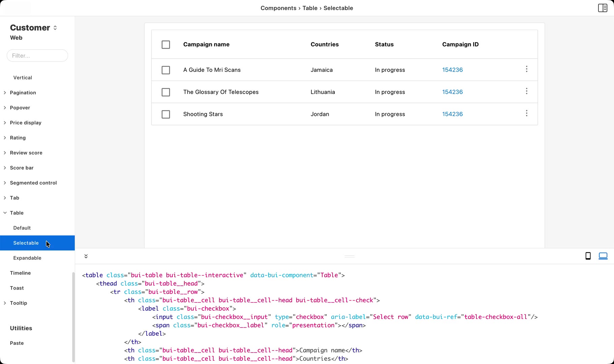
Task: Click inside the Filter search field
Action: (x=37, y=56)
